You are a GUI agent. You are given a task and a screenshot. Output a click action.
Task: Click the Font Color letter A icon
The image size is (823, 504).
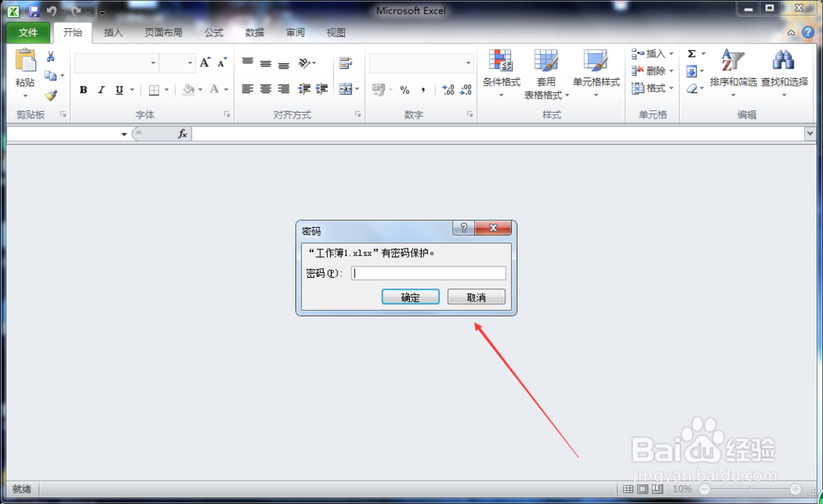(214, 89)
